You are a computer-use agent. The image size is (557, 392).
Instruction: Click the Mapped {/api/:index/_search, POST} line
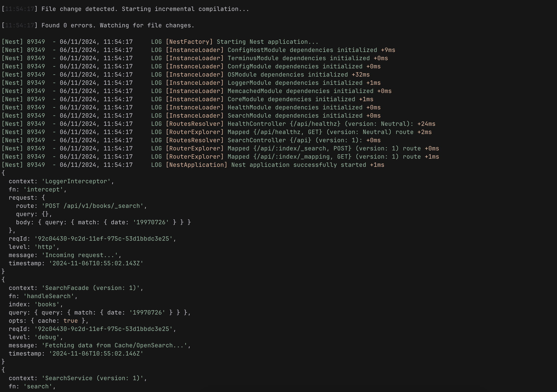[x=220, y=149]
